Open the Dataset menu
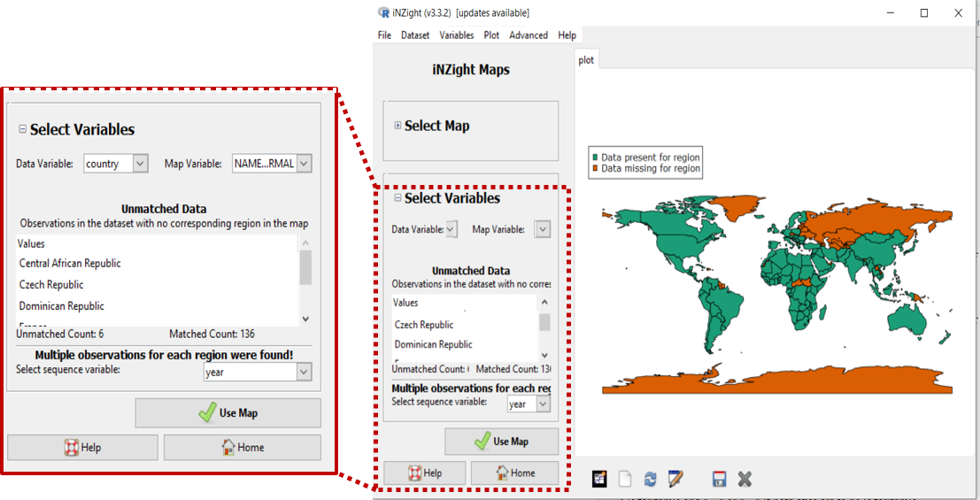 click(x=415, y=35)
